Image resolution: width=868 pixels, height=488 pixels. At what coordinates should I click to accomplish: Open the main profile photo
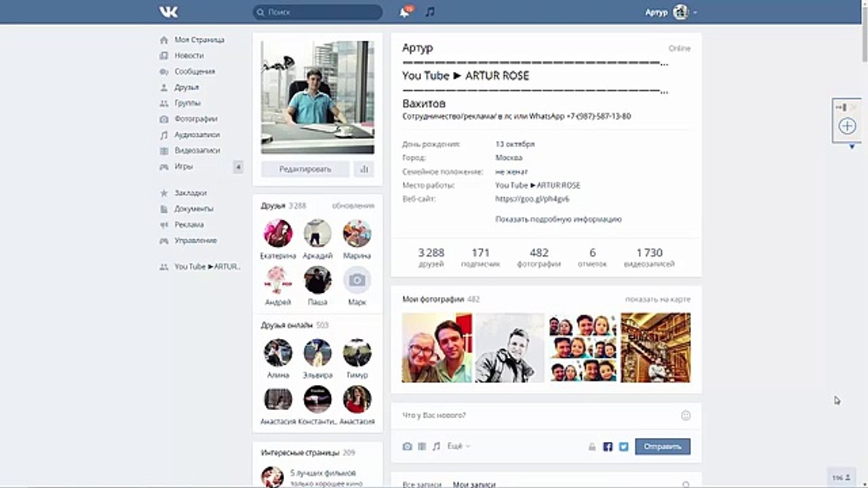[x=317, y=97]
